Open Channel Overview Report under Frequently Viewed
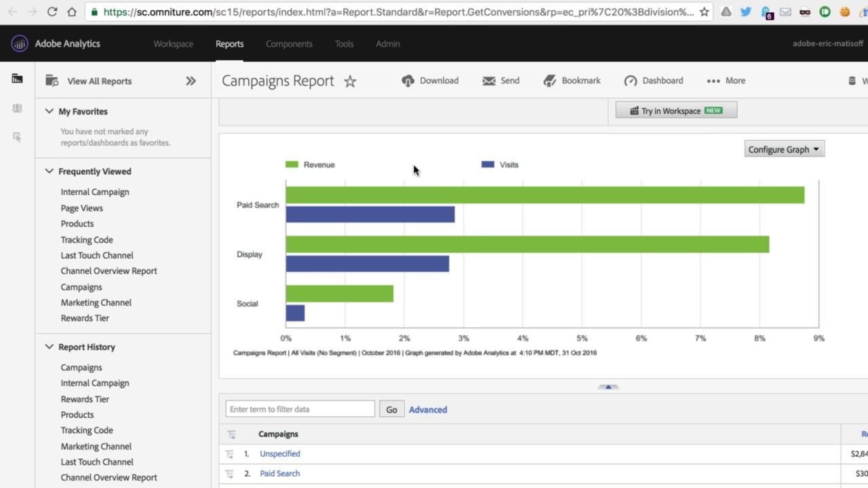868x488 pixels. point(108,271)
